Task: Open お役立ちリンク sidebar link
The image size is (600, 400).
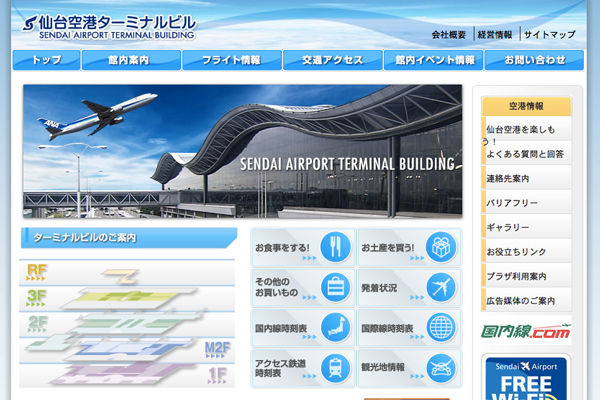Action: pyautogui.click(x=527, y=251)
